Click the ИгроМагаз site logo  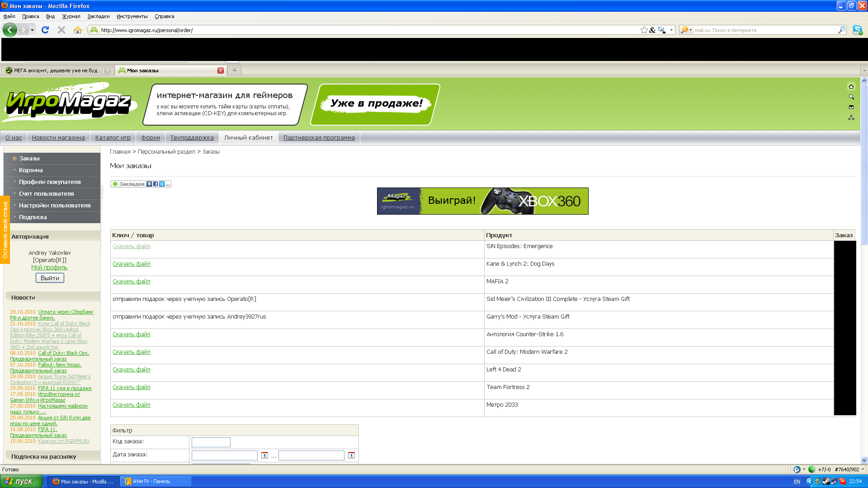click(x=69, y=103)
